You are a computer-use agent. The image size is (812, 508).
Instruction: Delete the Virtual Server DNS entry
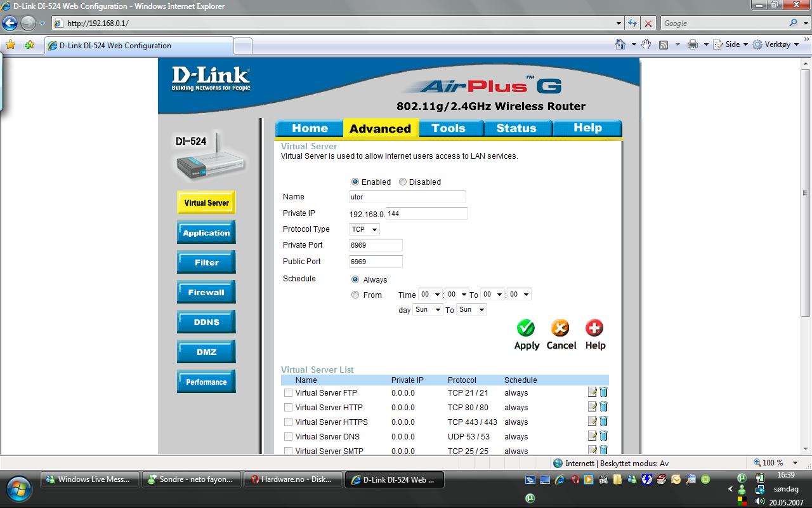pos(603,436)
